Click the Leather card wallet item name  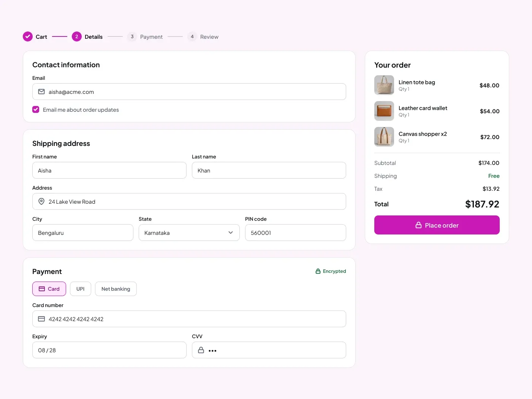[x=423, y=108]
